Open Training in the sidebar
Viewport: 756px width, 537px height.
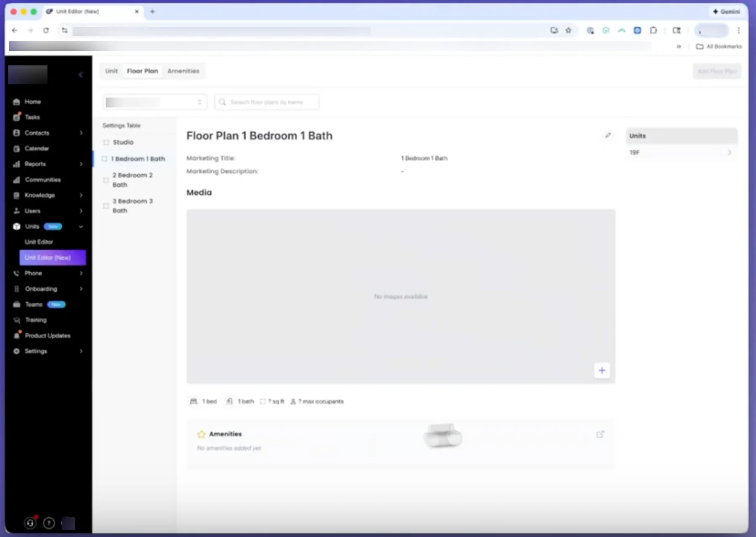click(35, 320)
